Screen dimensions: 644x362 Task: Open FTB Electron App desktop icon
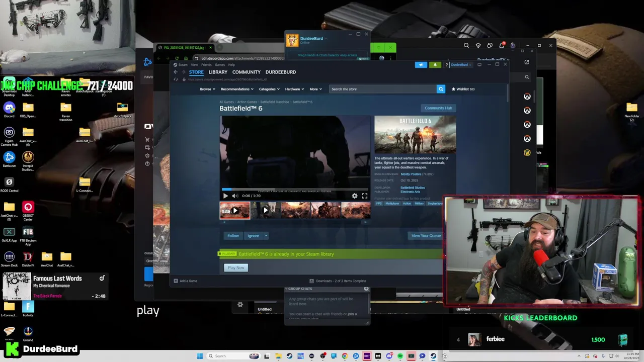[28, 235]
